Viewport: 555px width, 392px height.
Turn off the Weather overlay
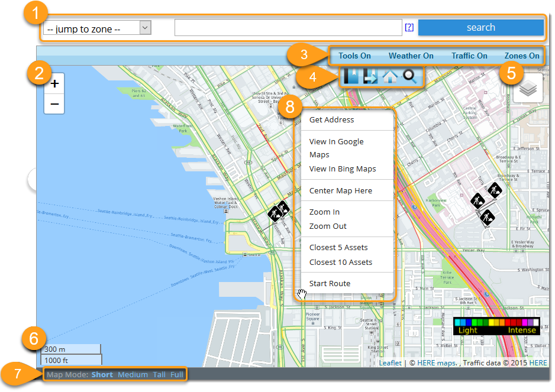(411, 56)
